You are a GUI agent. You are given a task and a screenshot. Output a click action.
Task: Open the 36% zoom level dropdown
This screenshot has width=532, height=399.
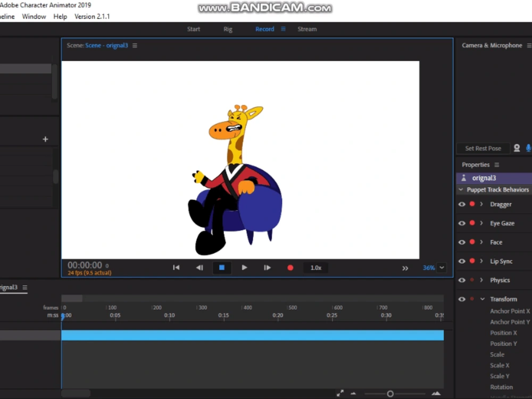point(442,268)
